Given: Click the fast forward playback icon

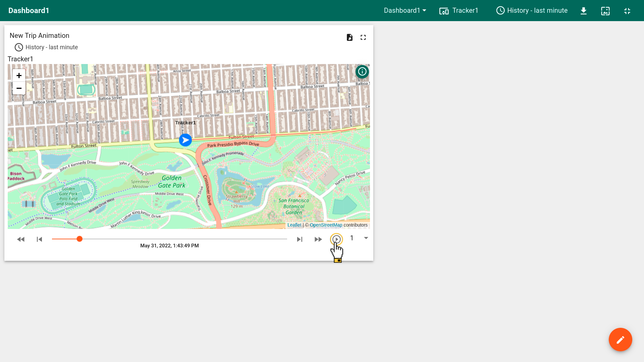Looking at the screenshot, I should (318, 239).
